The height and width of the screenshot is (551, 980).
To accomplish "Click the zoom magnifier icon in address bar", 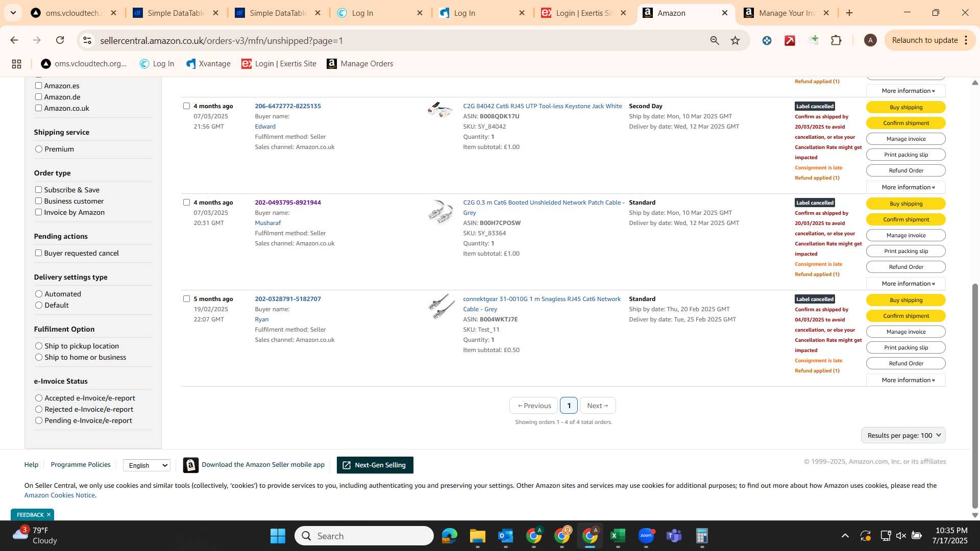I will (715, 40).
